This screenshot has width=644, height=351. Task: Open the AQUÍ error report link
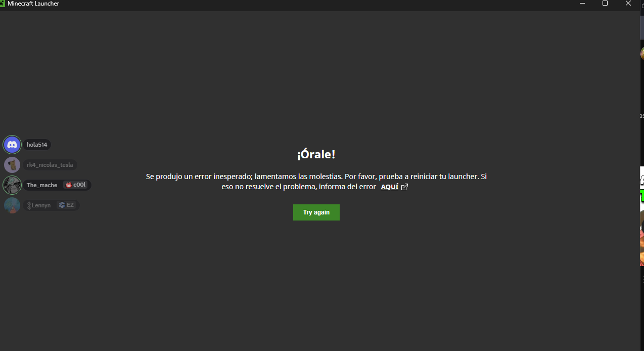click(x=389, y=187)
